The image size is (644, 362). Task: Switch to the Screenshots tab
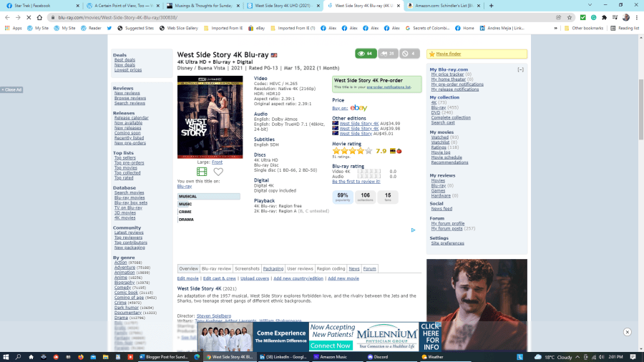[247, 269]
